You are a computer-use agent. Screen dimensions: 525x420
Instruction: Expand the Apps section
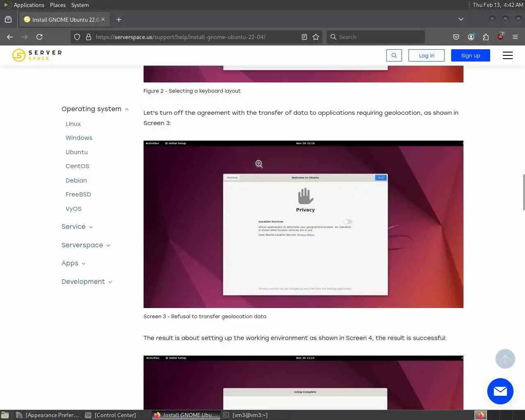[73, 263]
